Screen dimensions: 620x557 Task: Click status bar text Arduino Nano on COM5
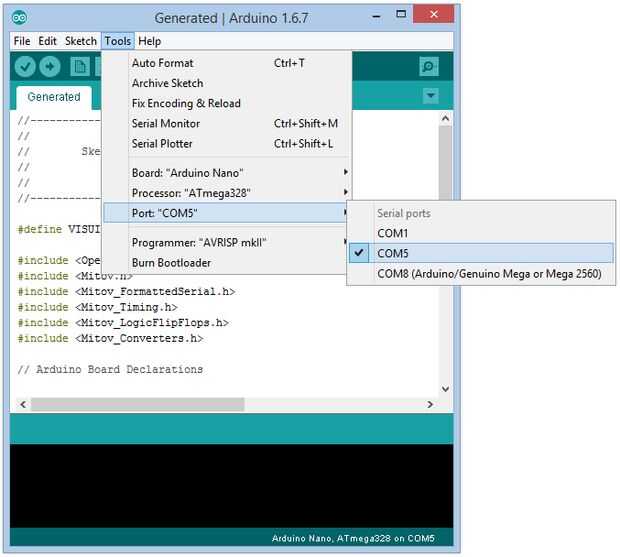point(353,538)
